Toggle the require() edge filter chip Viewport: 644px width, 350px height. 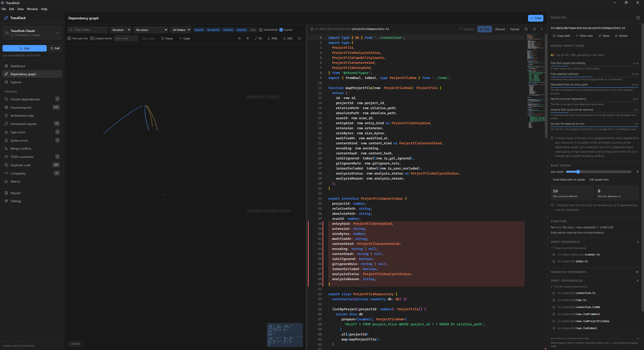[x=242, y=30]
